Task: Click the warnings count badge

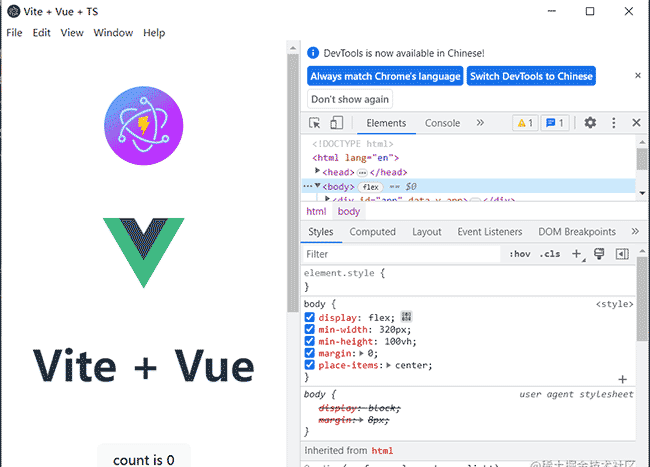Action: 525,123
